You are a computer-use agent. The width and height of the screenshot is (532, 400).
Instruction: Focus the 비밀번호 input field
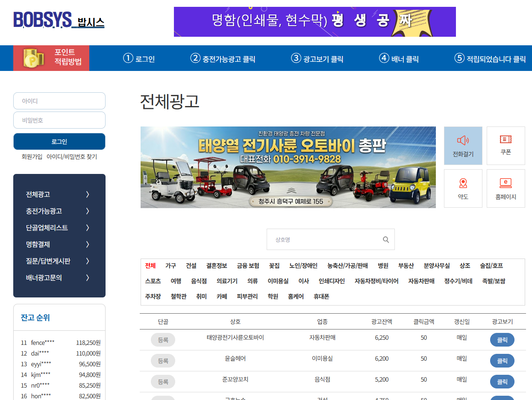pyautogui.click(x=59, y=120)
